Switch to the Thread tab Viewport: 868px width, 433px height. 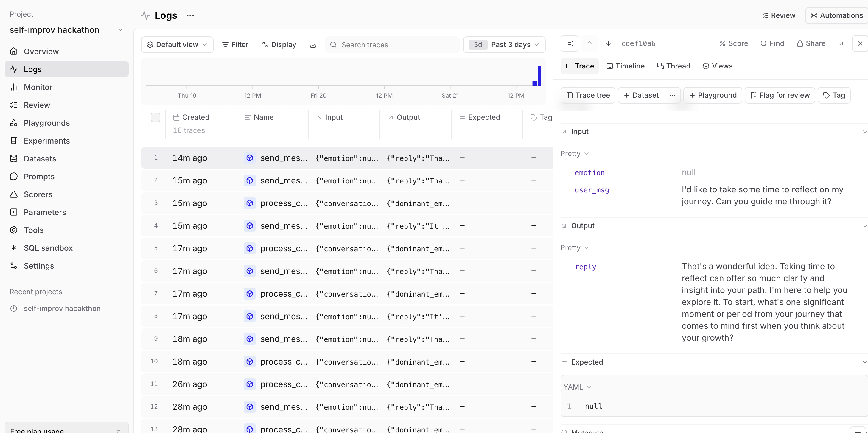click(673, 66)
